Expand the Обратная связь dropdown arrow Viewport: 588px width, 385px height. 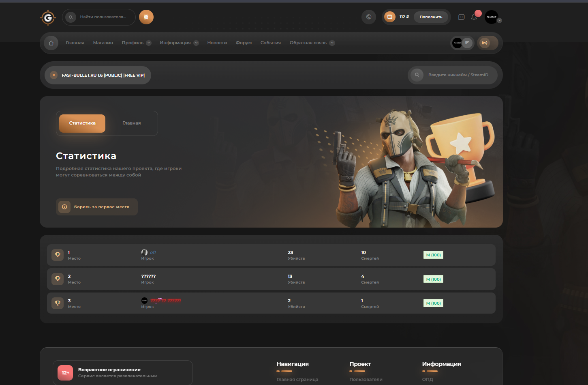pyautogui.click(x=332, y=43)
